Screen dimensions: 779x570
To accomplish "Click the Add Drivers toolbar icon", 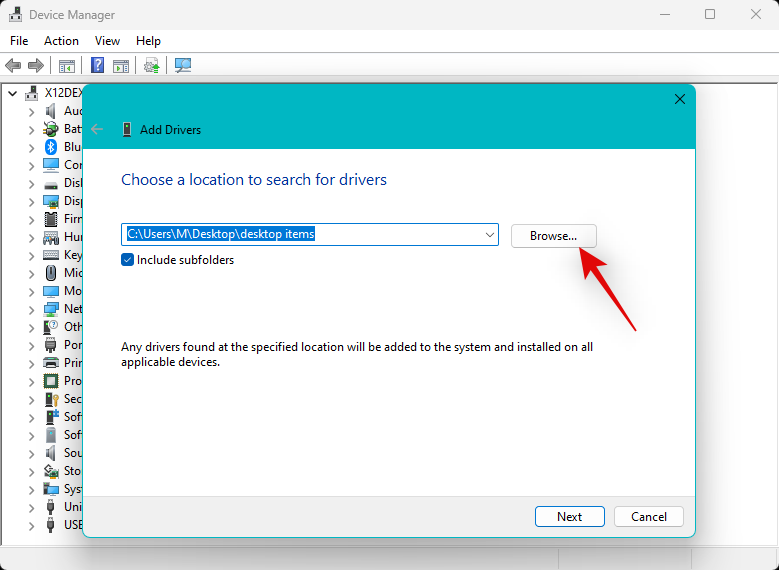I will (x=152, y=65).
